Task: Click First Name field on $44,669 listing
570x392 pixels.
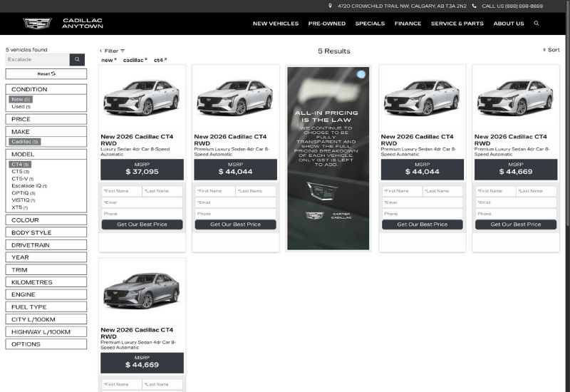Action: point(495,192)
